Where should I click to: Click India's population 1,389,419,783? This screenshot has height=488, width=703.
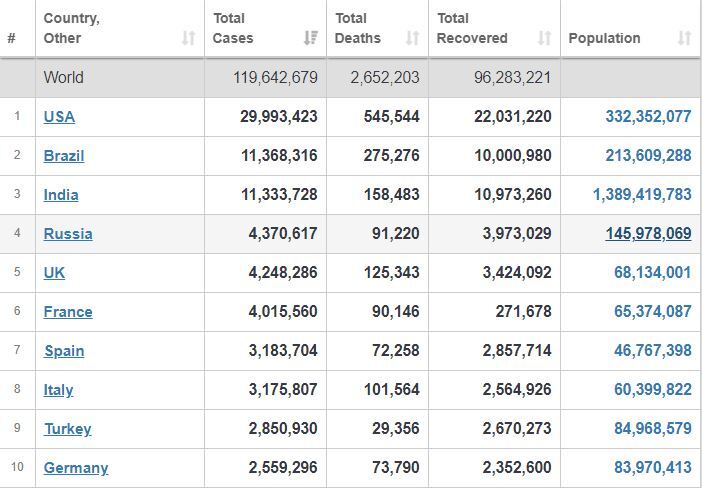[x=642, y=195]
